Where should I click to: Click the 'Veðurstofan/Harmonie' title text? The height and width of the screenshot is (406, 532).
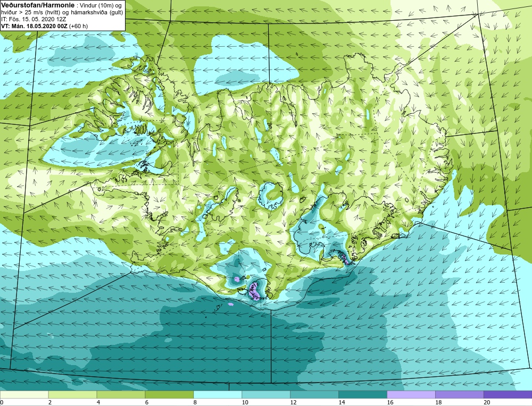(37, 5)
